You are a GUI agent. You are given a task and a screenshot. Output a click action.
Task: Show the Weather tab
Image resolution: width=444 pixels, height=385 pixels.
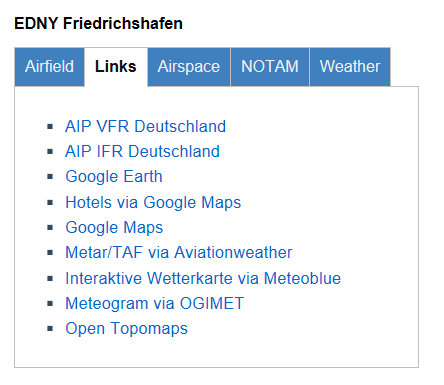point(350,67)
